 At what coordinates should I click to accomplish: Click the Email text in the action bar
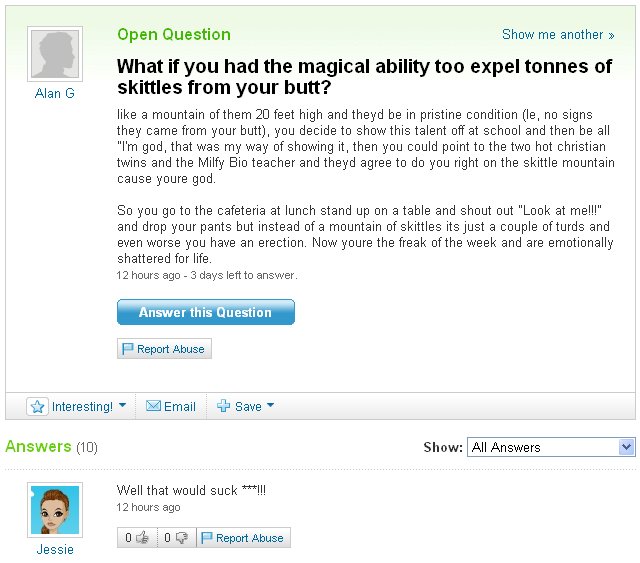[x=180, y=407]
